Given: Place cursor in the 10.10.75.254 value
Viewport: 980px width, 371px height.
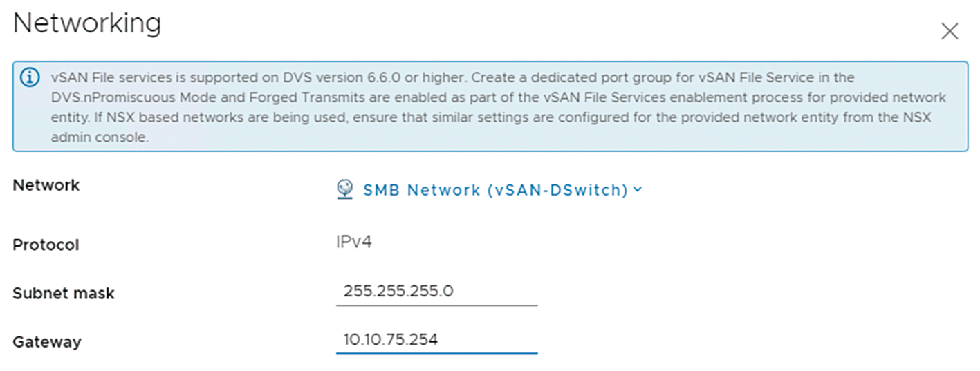Looking at the screenshot, I should tap(391, 340).
